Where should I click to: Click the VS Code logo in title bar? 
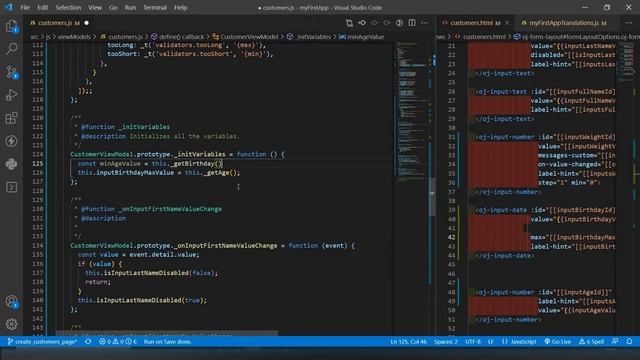coord(9,7)
